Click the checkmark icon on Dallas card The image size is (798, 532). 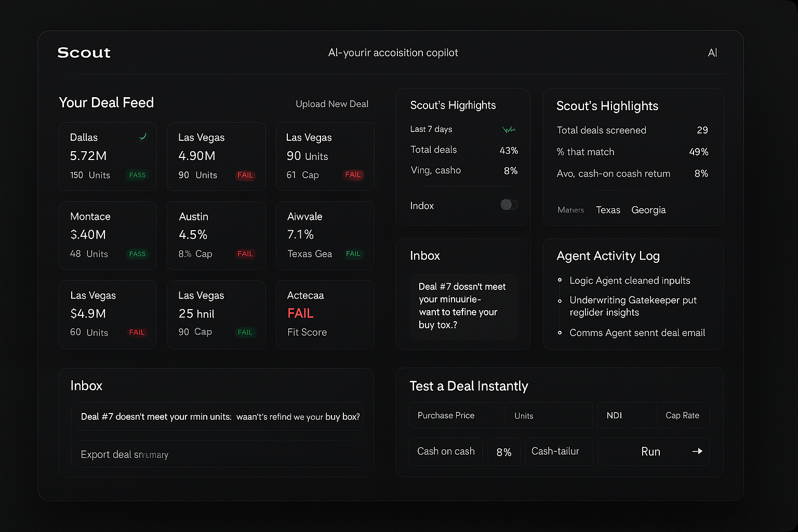[142, 137]
